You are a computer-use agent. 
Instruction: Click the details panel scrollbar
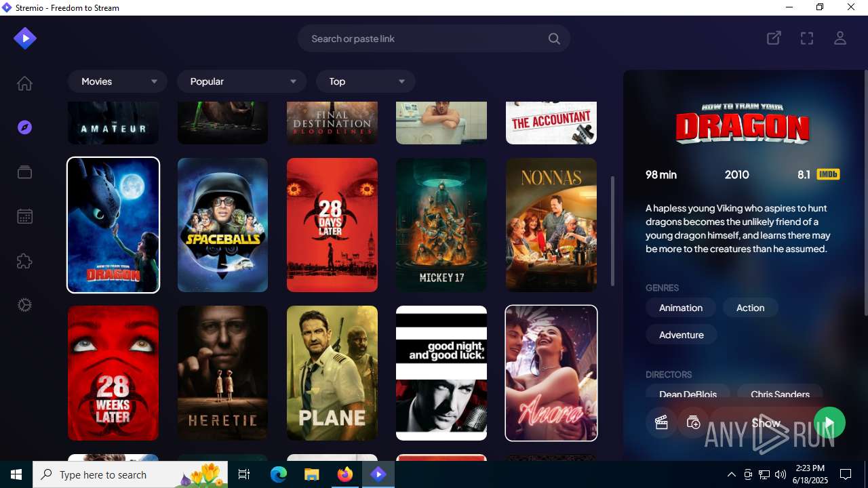tap(865, 192)
